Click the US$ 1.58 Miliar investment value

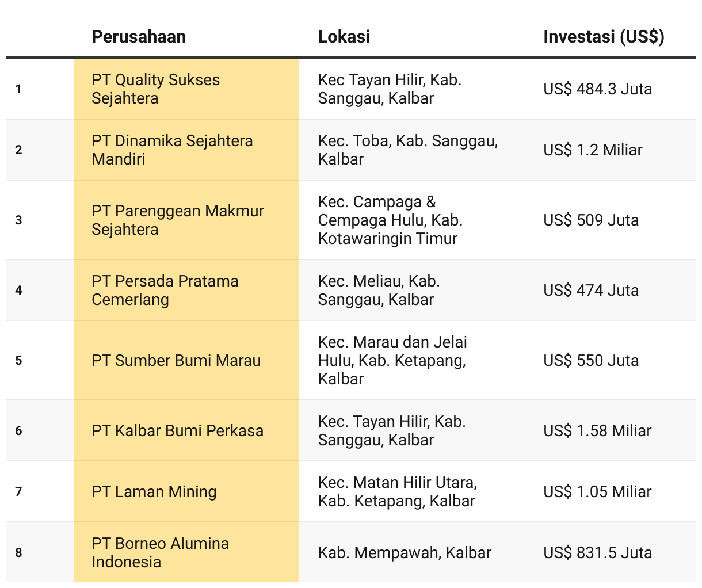coord(597,431)
